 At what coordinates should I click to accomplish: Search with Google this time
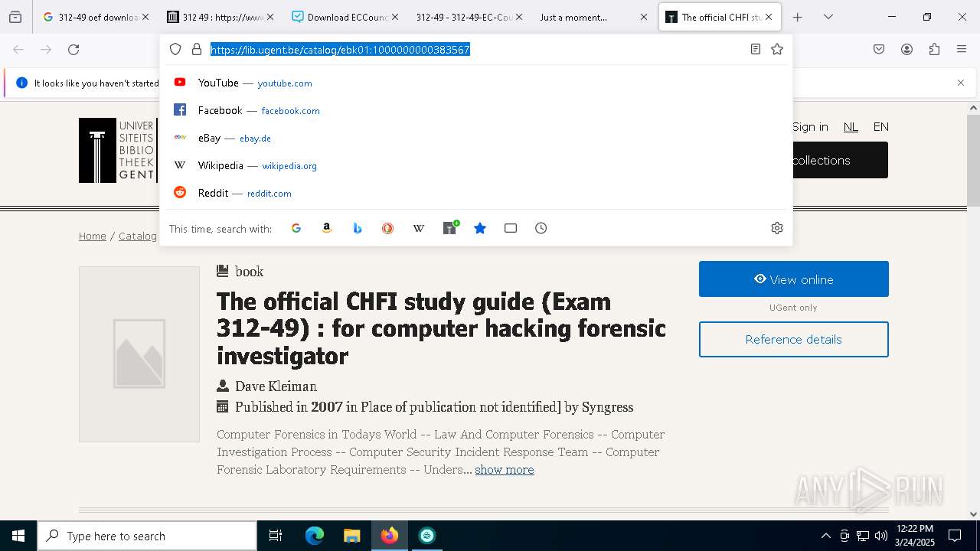point(296,228)
